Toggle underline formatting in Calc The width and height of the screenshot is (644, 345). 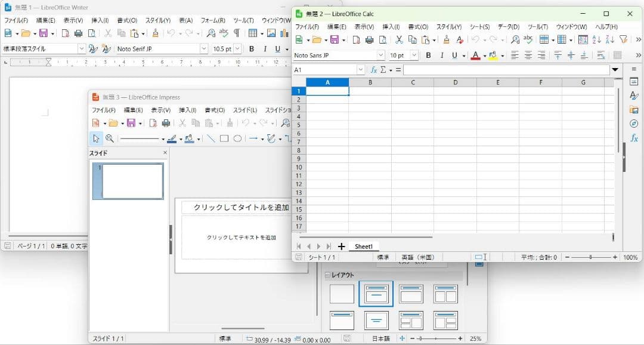tap(454, 55)
